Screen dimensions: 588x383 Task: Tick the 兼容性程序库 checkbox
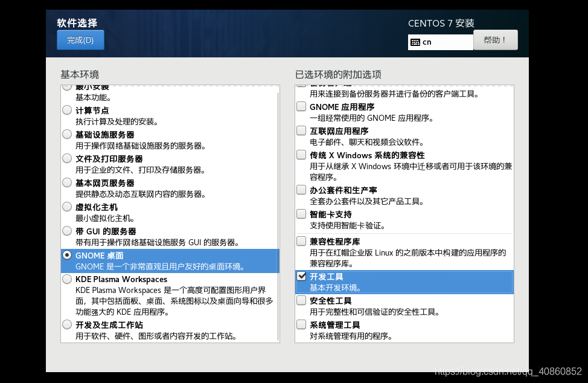click(x=301, y=241)
